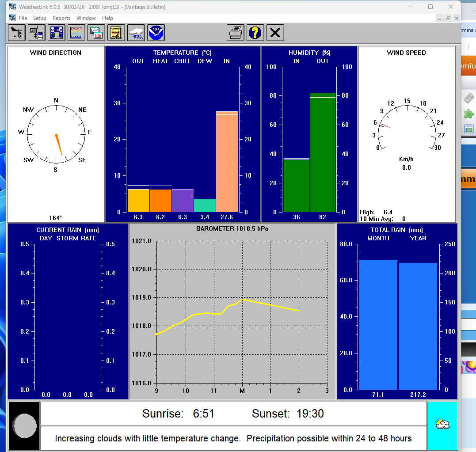
Task: Click the black X toolbar button
Action: click(x=275, y=33)
